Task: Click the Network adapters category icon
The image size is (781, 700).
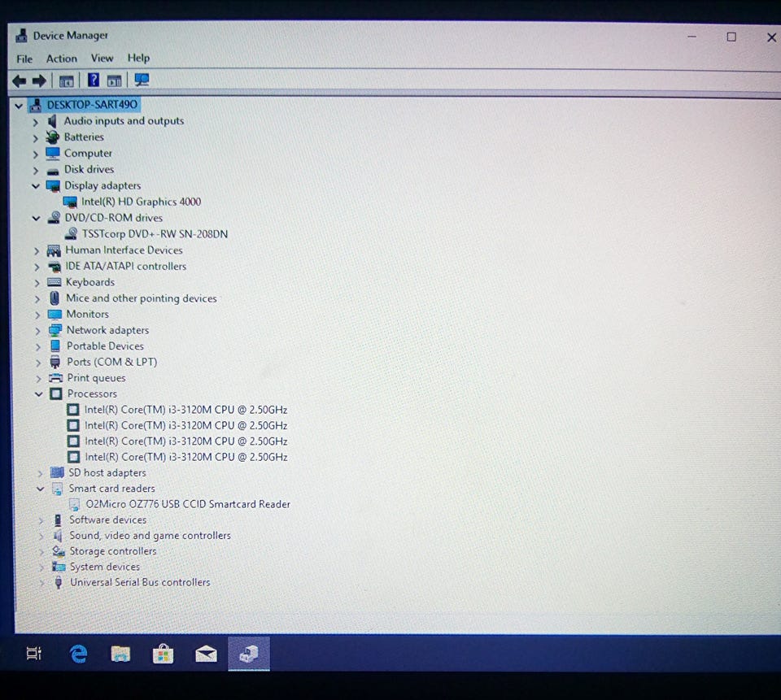Action: point(55,330)
